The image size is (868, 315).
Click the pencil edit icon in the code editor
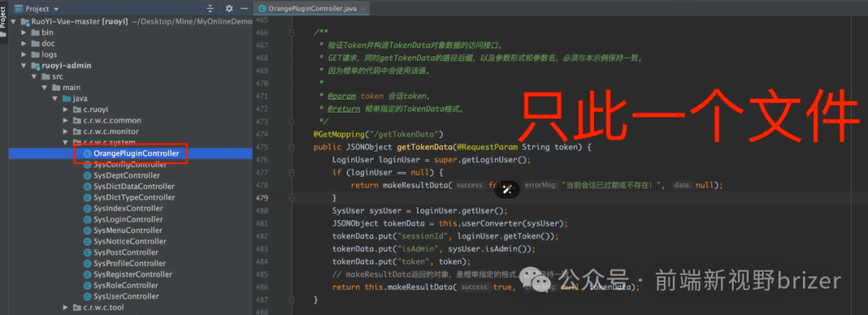tap(506, 189)
